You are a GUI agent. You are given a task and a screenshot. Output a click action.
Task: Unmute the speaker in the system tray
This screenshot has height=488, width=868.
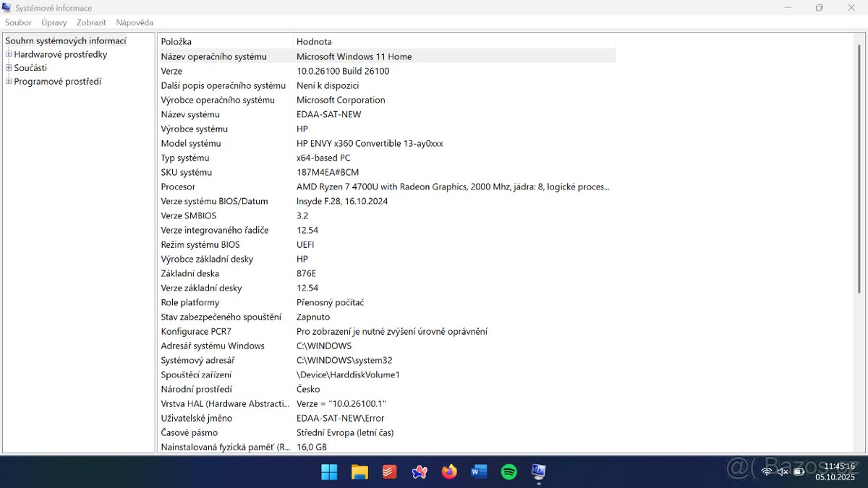783,471
